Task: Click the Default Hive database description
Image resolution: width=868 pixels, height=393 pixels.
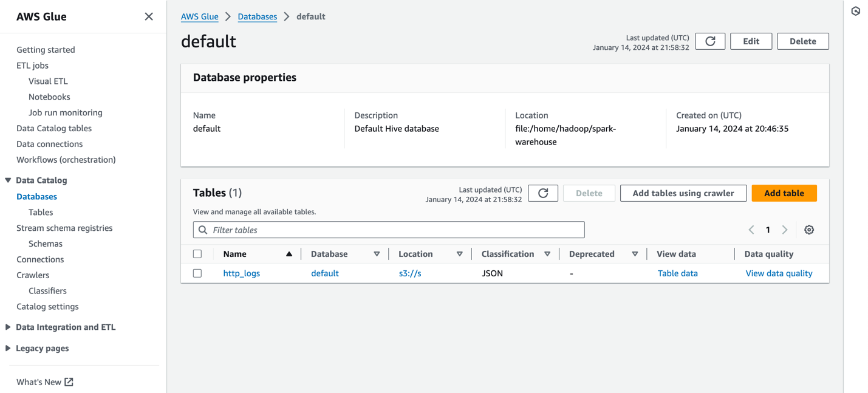Action: [x=397, y=129]
